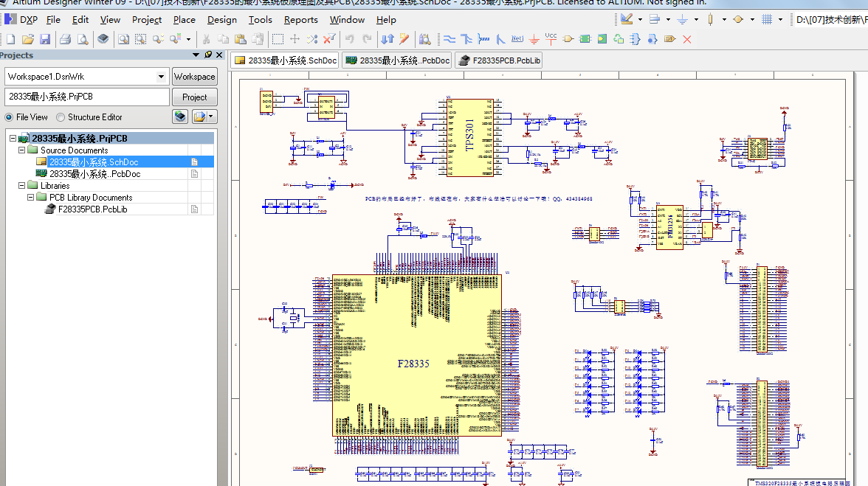Open the Place menu
This screenshot has width=868, height=486.
coord(185,19)
